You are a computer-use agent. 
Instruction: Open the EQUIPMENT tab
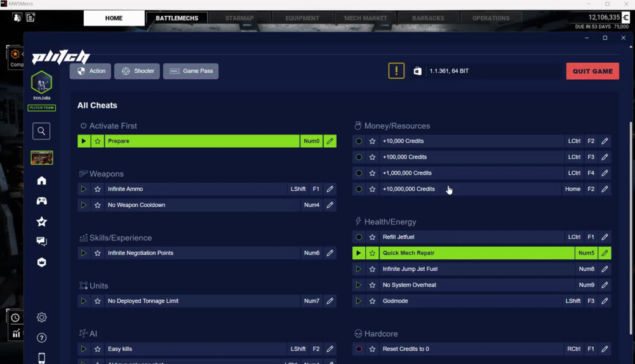point(302,18)
